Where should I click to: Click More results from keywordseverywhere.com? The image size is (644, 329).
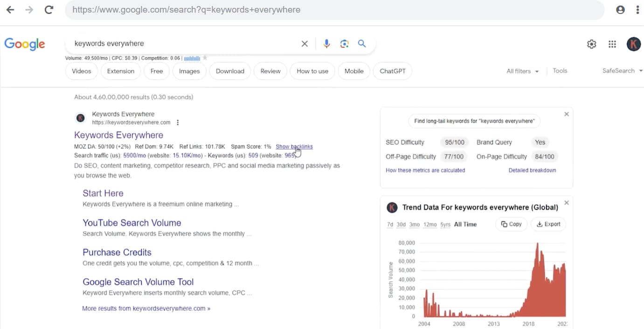pyautogui.click(x=146, y=308)
